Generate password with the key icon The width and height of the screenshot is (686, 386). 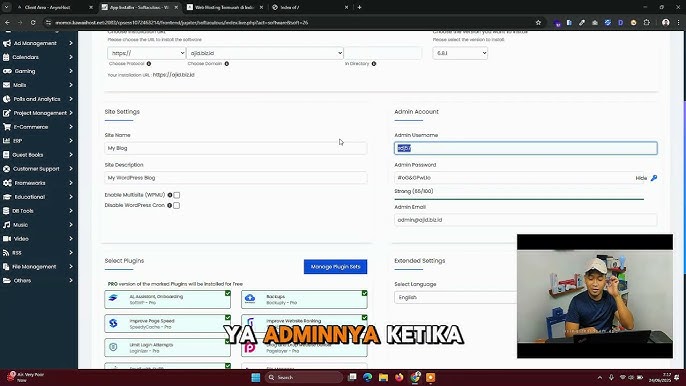(x=654, y=178)
